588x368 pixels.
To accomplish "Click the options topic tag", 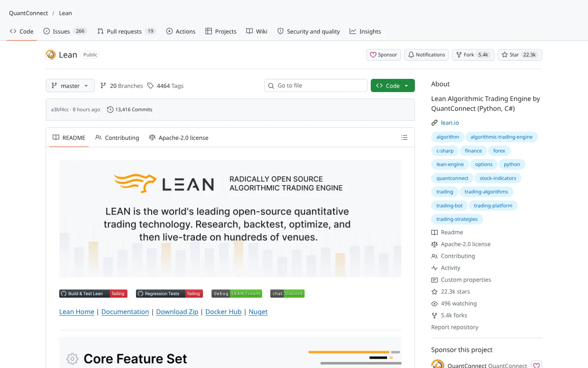I will pos(484,164).
